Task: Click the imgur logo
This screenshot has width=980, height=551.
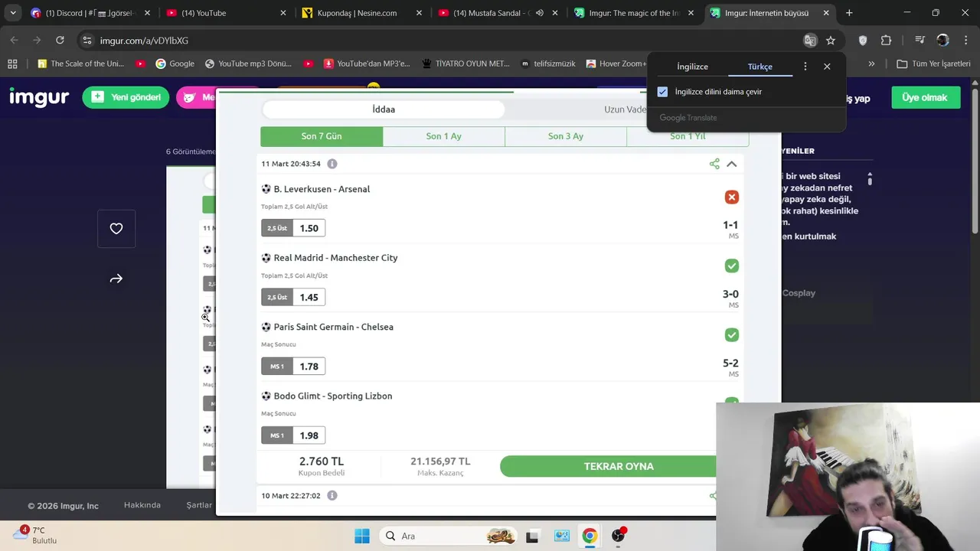Action: point(39,97)
